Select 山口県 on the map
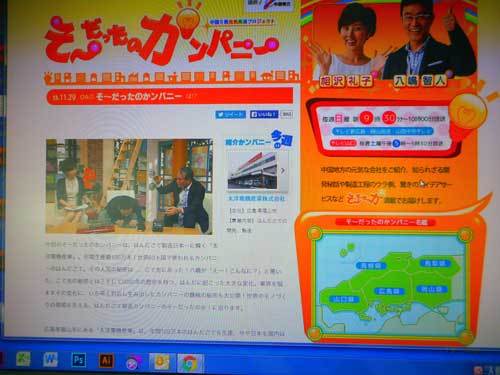This screenshot has height=375, width=500. click(345, 299)
